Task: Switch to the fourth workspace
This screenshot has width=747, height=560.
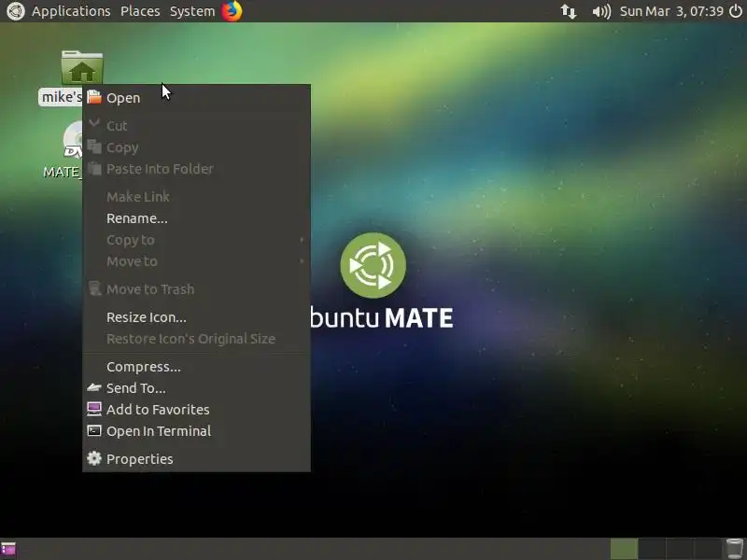Action: coord(707,549)
